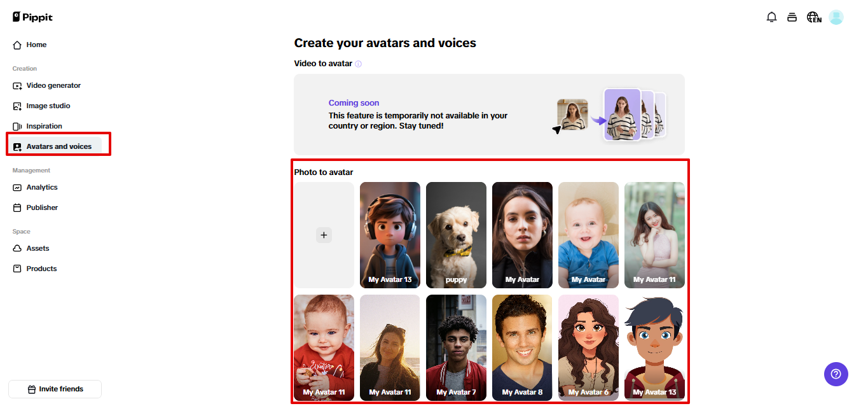Open the puppy avatar thumbnail
868x406 pixels.
coord(456,235)
